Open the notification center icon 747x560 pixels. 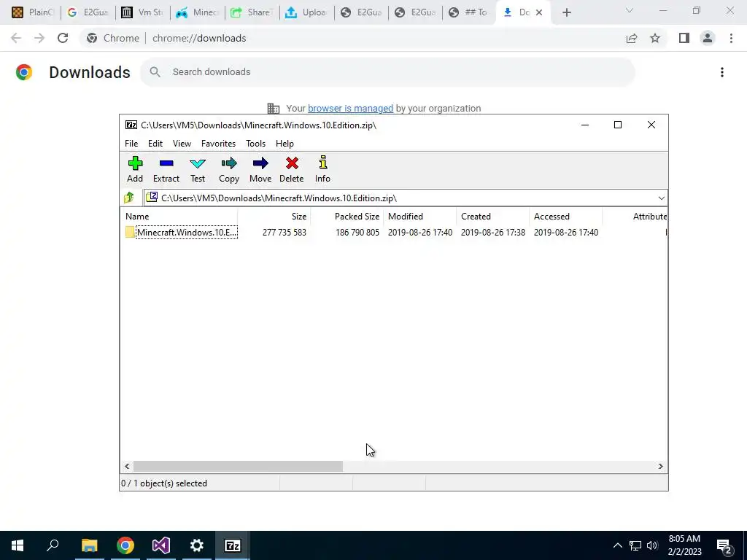coord(724,545)
